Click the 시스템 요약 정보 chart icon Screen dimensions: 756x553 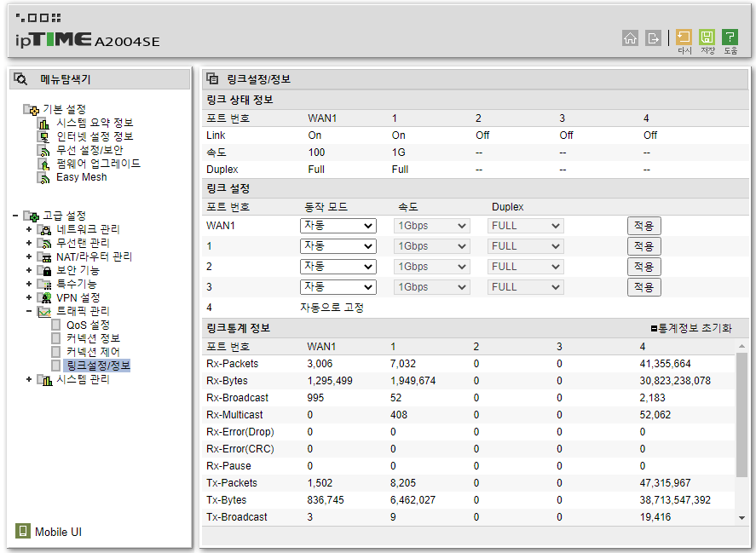coord(43,124)
